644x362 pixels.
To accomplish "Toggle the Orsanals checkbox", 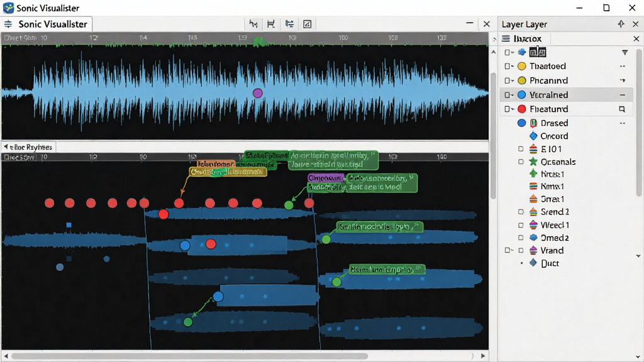I will point(521,162).
